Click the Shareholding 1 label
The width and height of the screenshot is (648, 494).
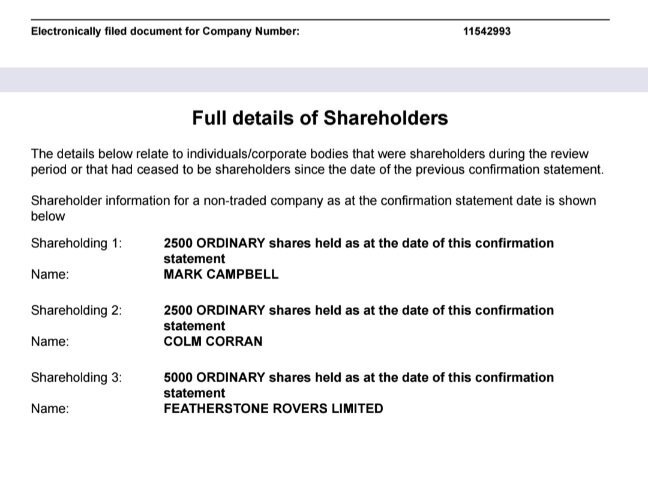click(x=76, y=243)
